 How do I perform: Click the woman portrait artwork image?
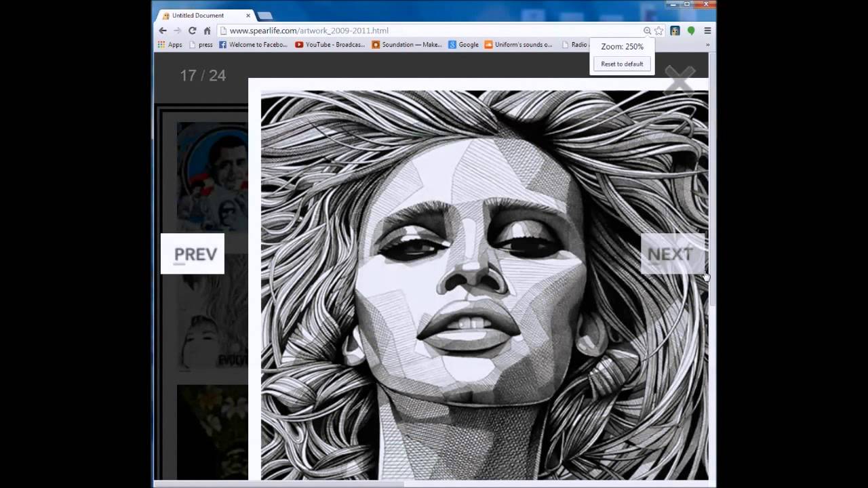484,285
